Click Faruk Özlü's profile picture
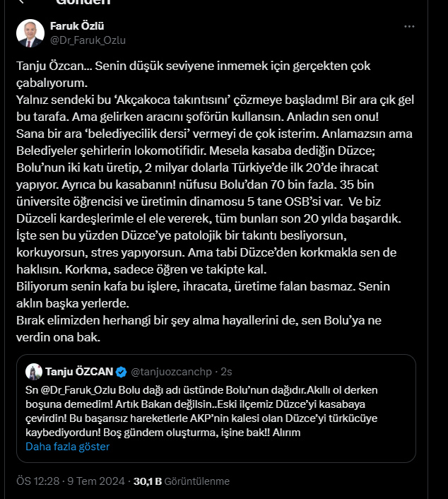This screenshot has width=448, height=499. 30,33
